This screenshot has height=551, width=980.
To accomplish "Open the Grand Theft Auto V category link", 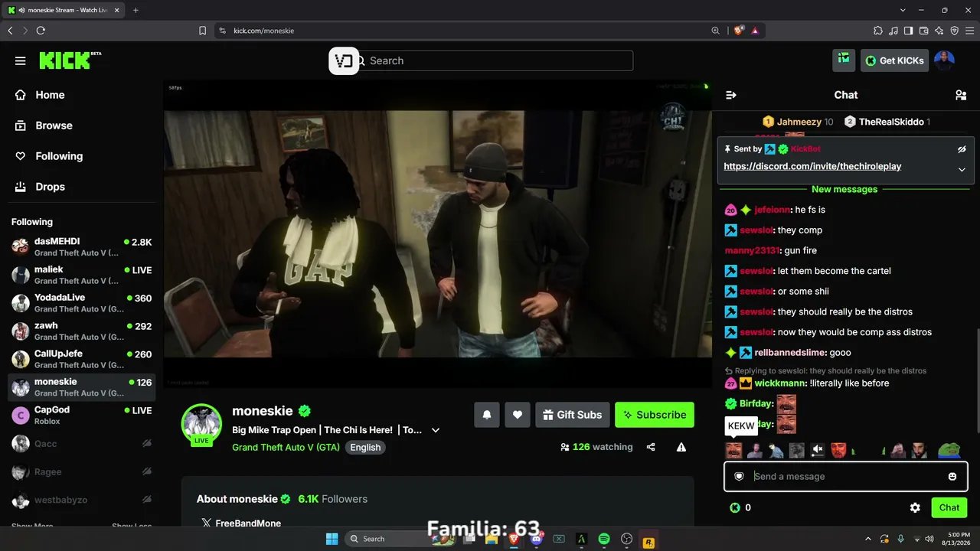I will point(286,447).
